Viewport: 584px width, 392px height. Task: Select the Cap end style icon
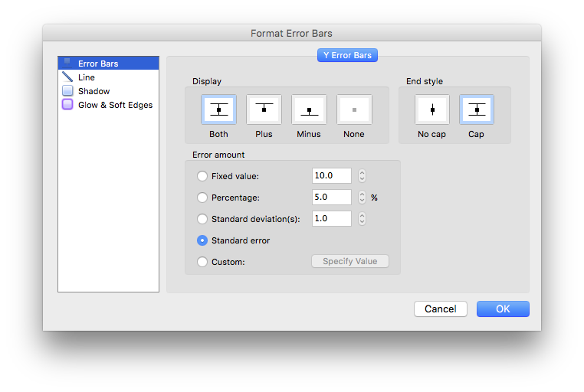pos(477,109)
